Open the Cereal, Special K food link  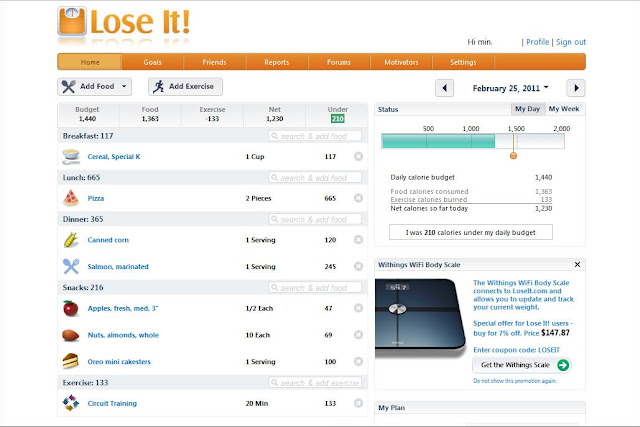(114, 156)
